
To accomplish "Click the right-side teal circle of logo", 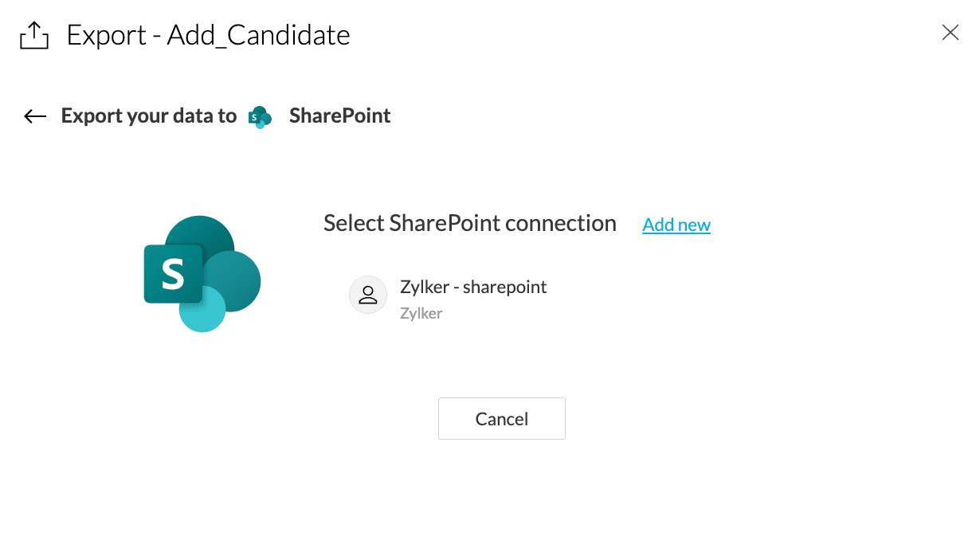I will tap(237, 279).
